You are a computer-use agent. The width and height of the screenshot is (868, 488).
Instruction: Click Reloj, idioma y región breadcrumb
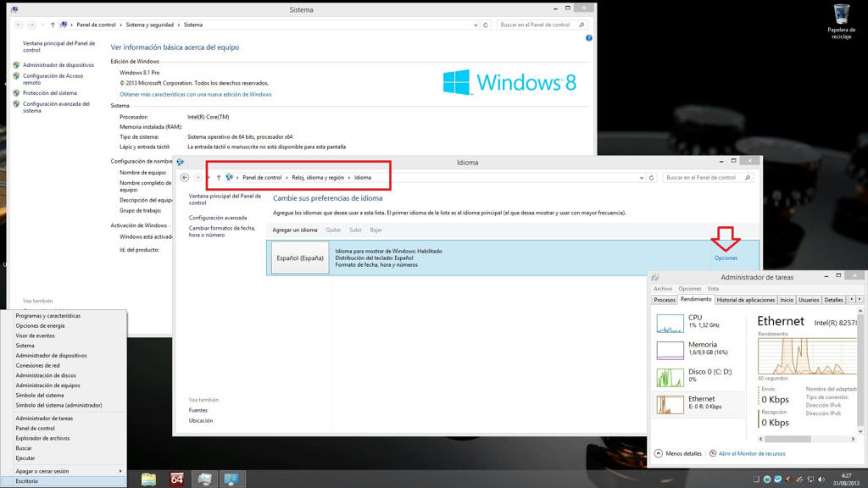pos(318,178)
